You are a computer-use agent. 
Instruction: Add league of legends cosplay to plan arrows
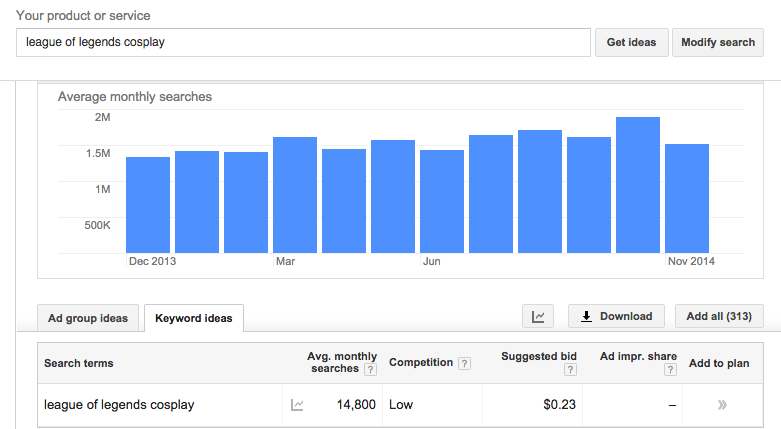click(x=722, y=405)
